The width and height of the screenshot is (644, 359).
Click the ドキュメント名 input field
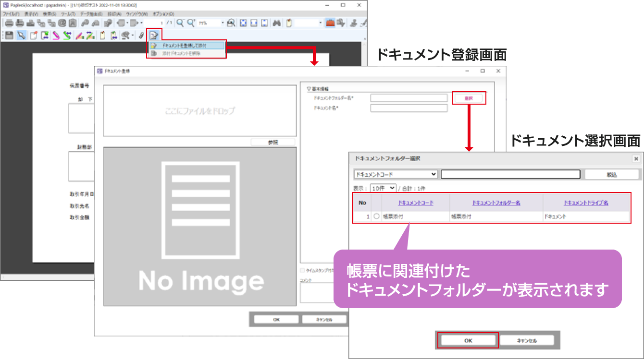409,108
